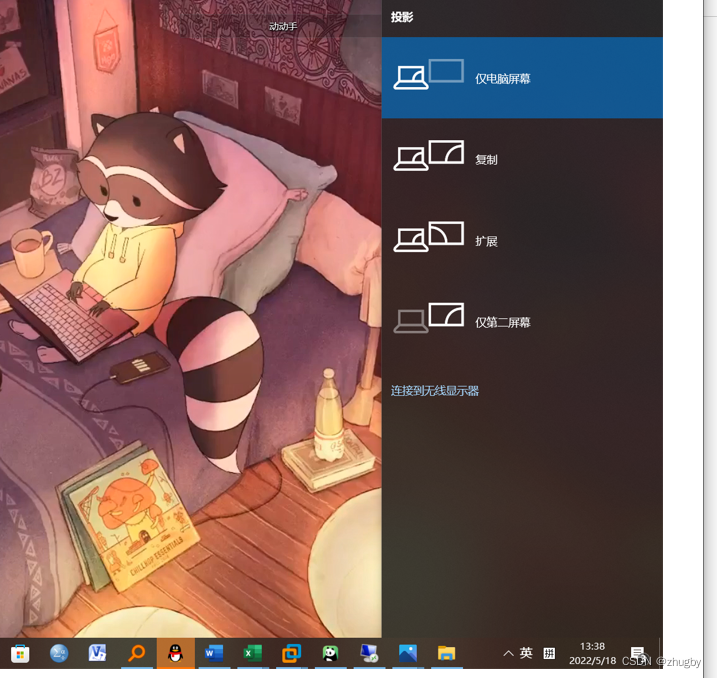Open the 连接到无线显示器 link
The image size is (717, 678).
point(434,391)
